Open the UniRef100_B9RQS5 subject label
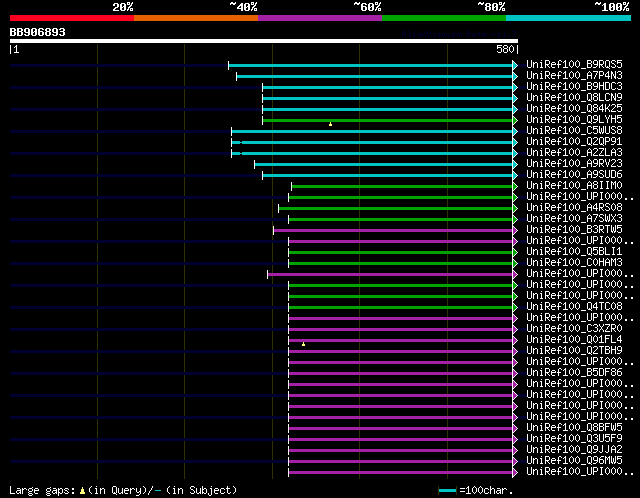The image size is (640, 498). (574, 64)
